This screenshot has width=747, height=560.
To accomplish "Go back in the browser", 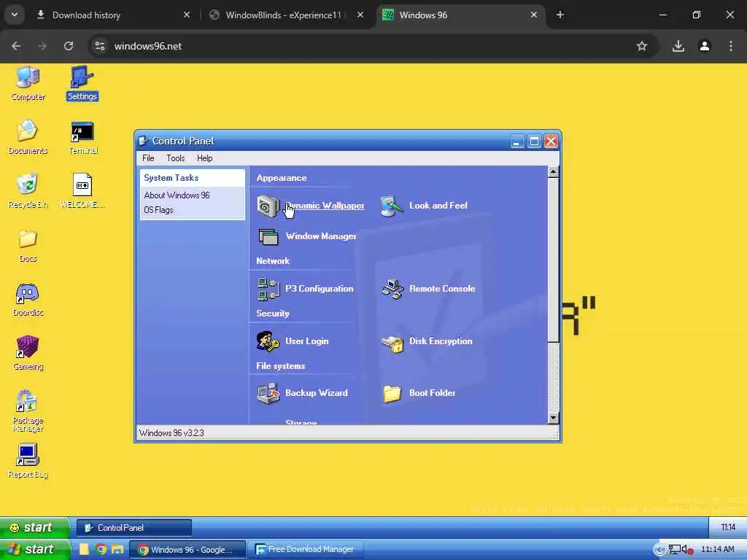I will click(16, 46).
